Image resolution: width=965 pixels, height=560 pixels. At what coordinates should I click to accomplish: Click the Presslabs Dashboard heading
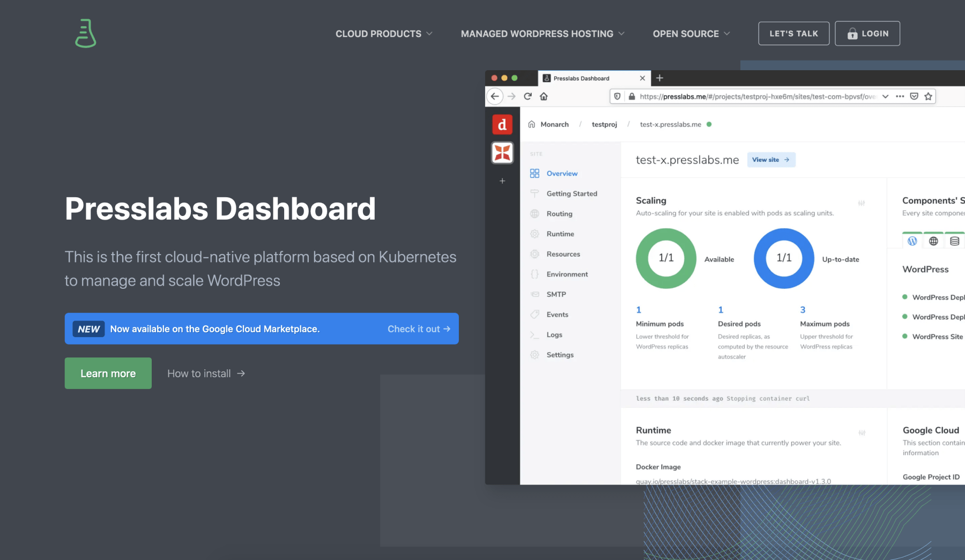pos(220,208)
